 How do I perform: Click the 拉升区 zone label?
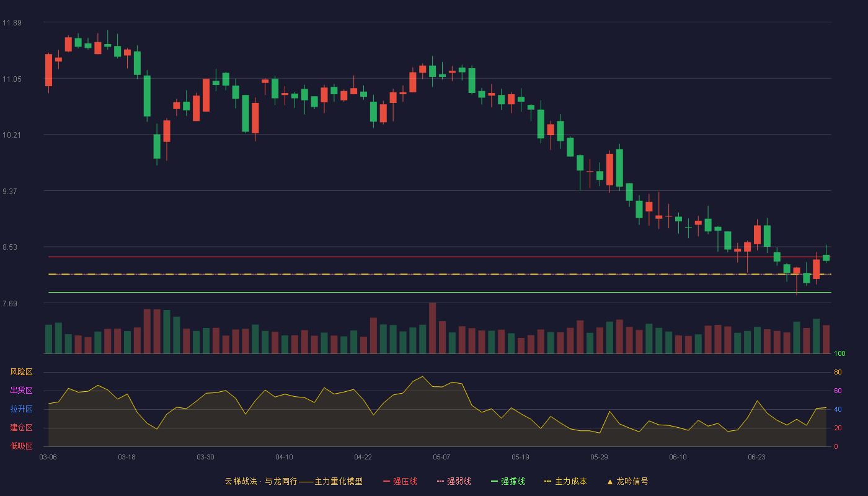coord(21,409)
